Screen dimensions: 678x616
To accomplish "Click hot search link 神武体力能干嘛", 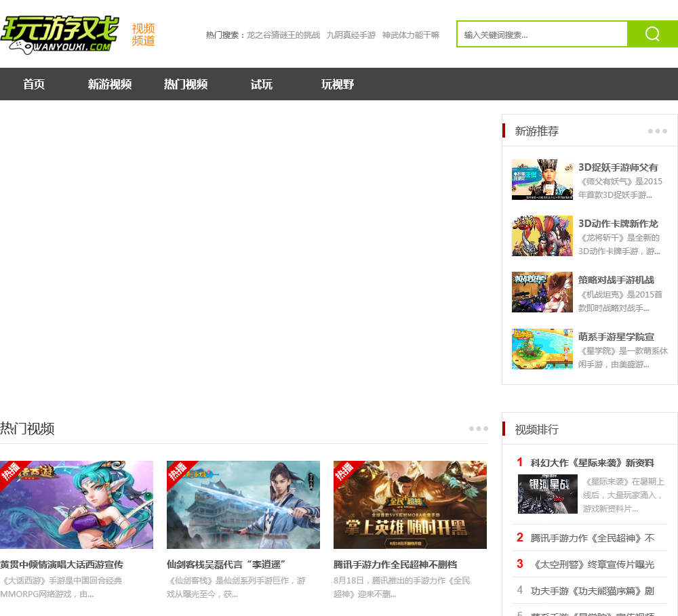I will tap(411, 35).
